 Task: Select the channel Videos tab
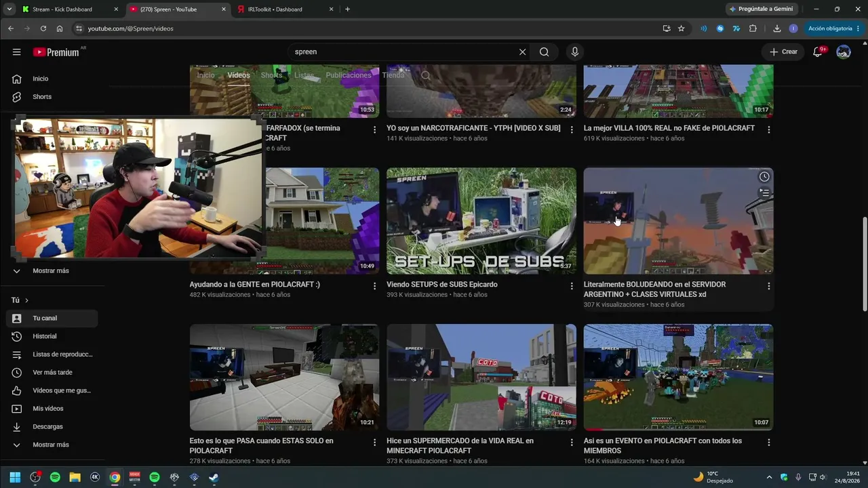tap(239, 75)
